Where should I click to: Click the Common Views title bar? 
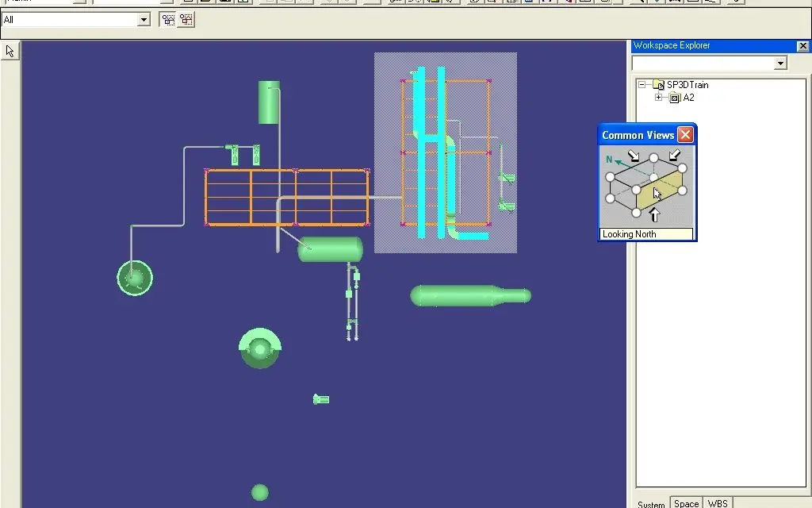[638, 135]
